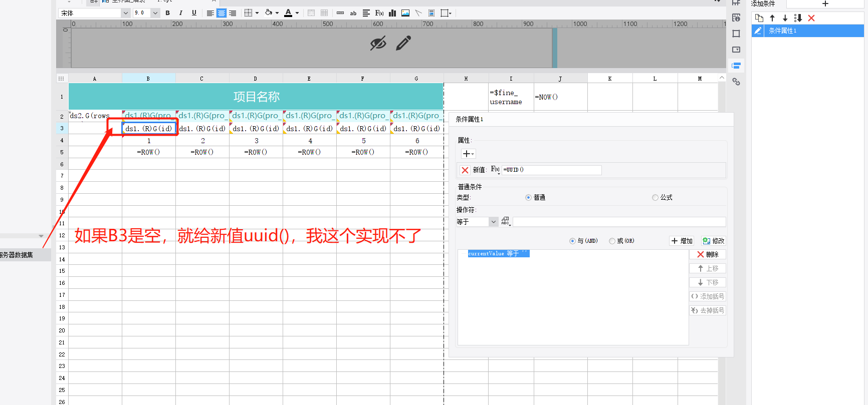
Task: Open the F(x) type dropdown beside 新值
Action: click(495, 170)
